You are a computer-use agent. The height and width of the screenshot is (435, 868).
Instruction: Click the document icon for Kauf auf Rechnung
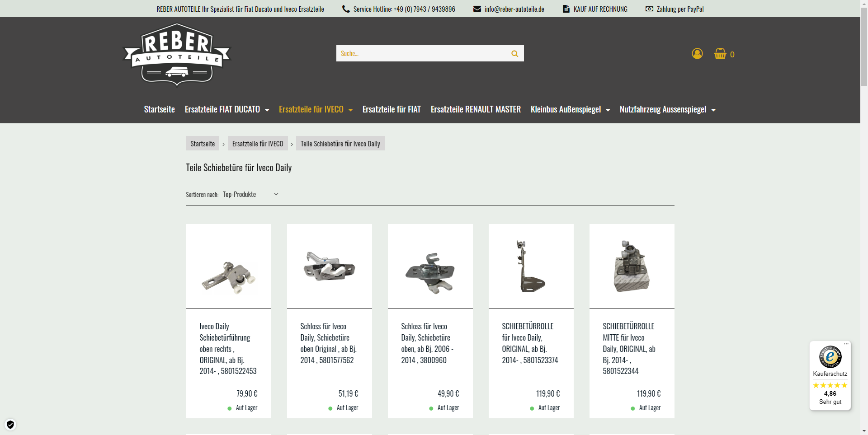(x=566, y=9)
